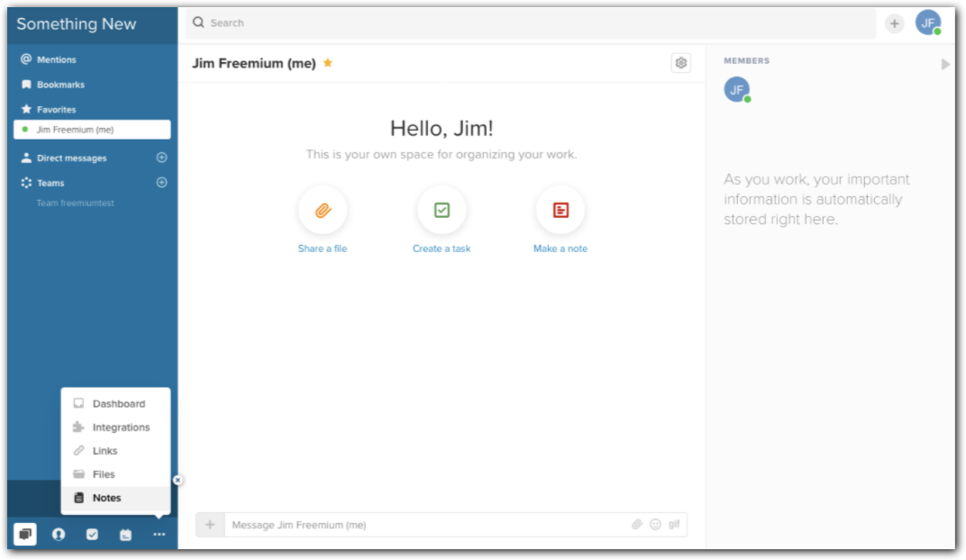This screenshot has width=966, height=560.
Task: Select the Create a task icon
Action: (442, 211)
